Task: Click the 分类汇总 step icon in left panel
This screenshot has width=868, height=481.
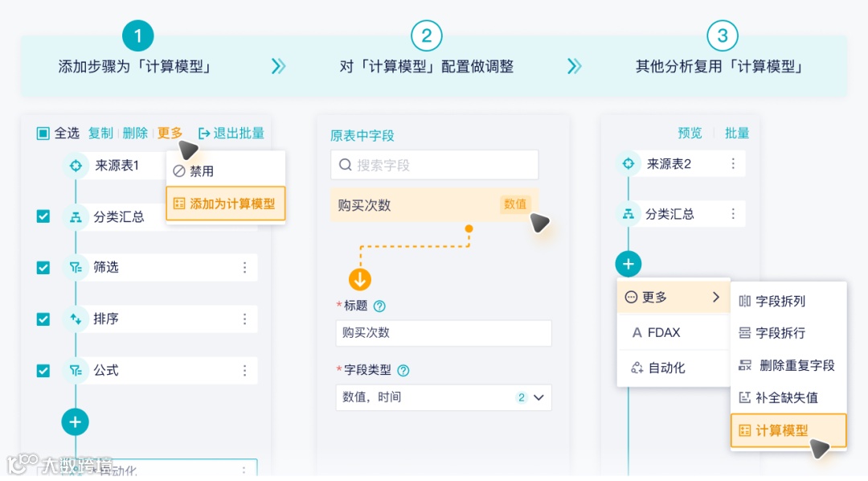Action: coord(75,216)
